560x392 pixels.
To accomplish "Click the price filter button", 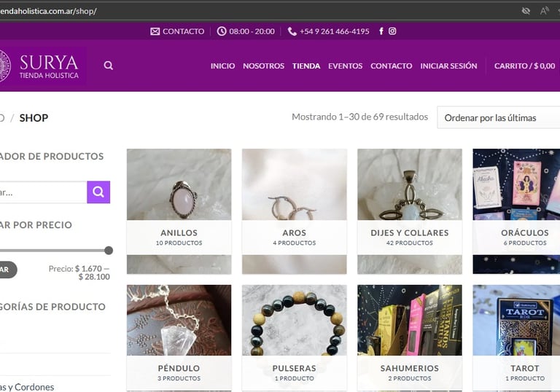I will pos(7,270).
